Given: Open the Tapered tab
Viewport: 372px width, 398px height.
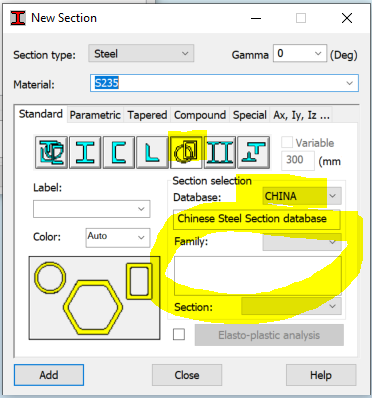Looking at the screenshot, I should tap(147, 115).
